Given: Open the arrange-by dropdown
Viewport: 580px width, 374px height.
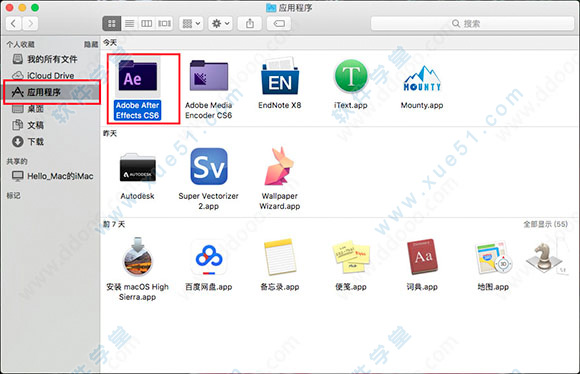Looking at the screenshot, I should [x=191, y=24].
